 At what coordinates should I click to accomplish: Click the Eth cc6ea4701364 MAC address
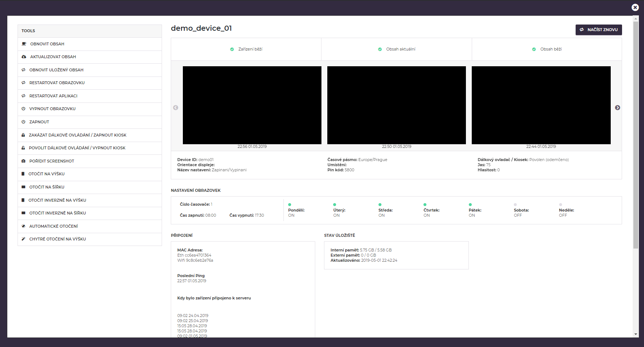coord(194,255)
